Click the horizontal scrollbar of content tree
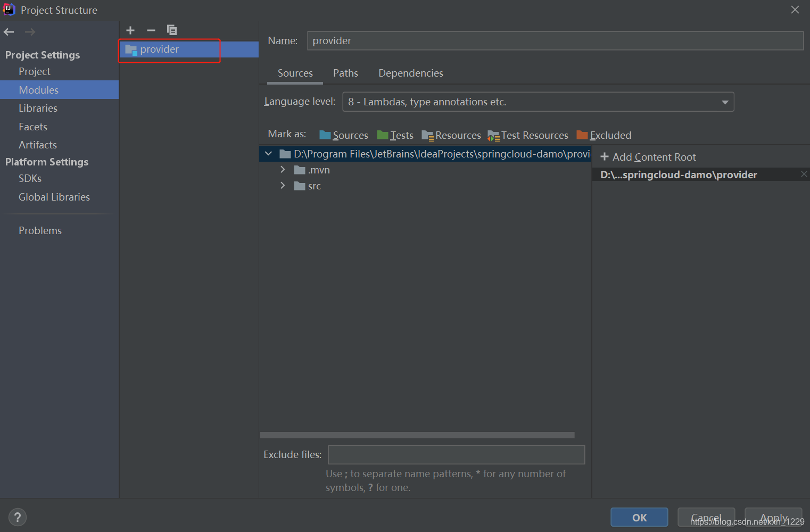This screenshot has width=810, height=532. point(417,435)
